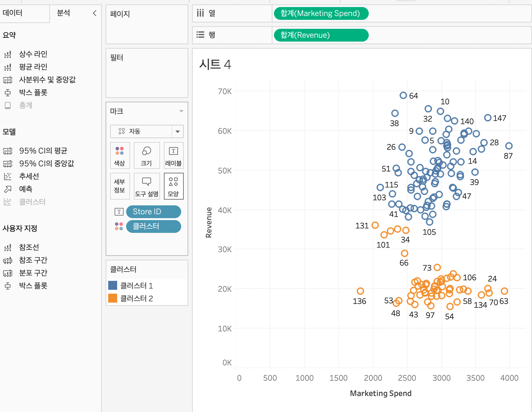Click the Detail (세부 정보) marks button
This screenshot has height=412, width=532.
click(x=120, y=186)
